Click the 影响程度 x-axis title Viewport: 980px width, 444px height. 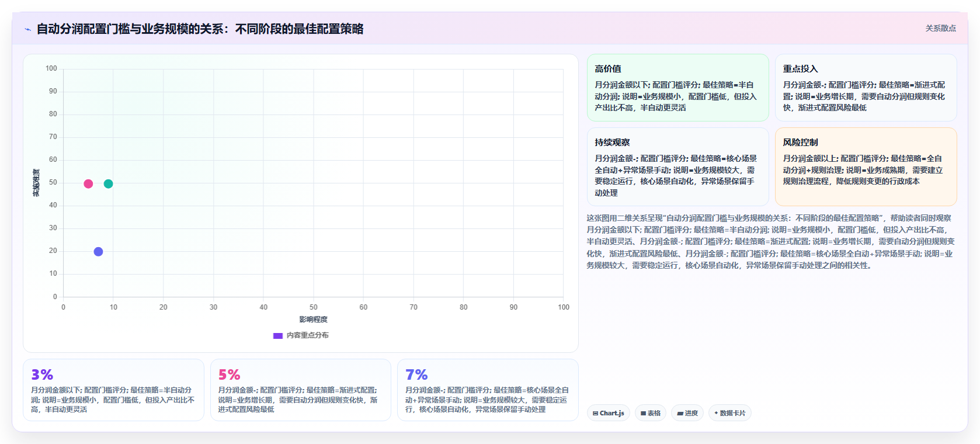[314, 320]
